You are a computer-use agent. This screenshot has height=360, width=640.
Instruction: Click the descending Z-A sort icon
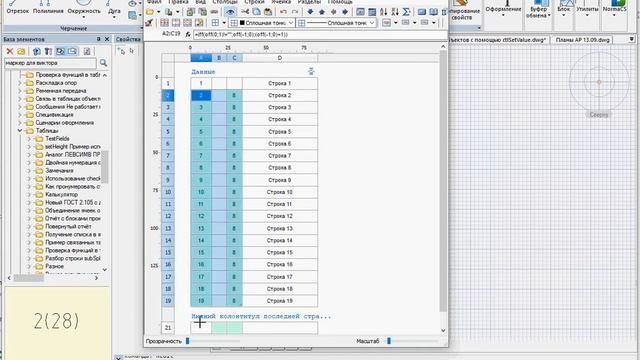click(x=395, y=12)
